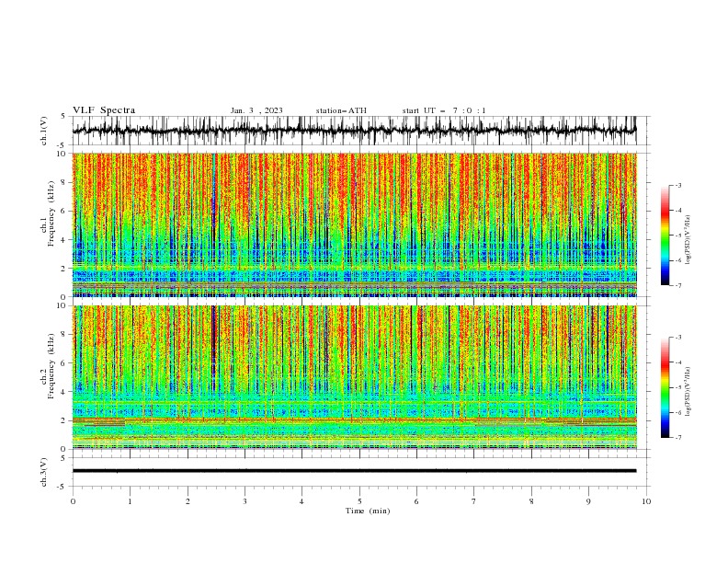Click the "-7" tick on ch.1 colorbar
This screenshot has width=728, height=563.
[678, 285]
